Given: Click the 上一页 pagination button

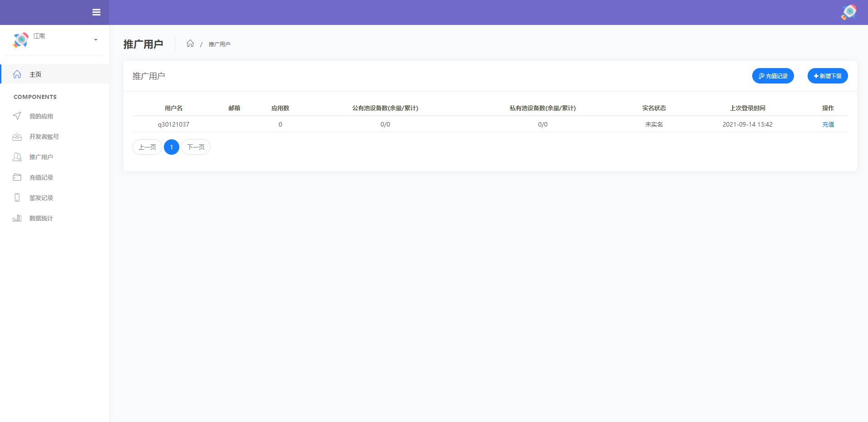Looking at the screenshot, I should click(147, 147).
